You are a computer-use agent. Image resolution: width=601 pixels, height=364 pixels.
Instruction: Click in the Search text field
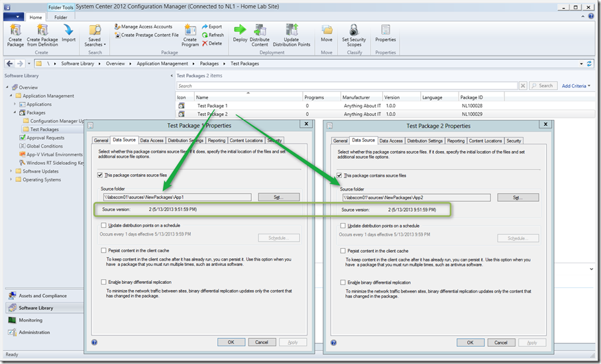pyautogui.click(x=347, y=86)
